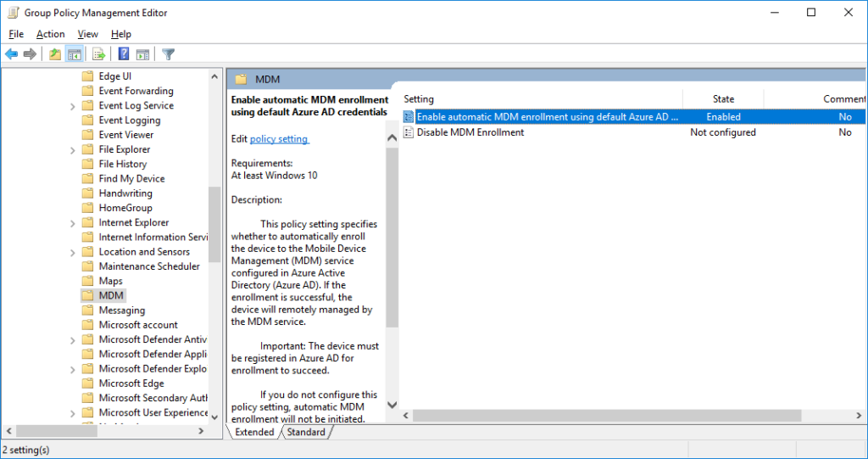Open the View menu

tap(87, 34)
